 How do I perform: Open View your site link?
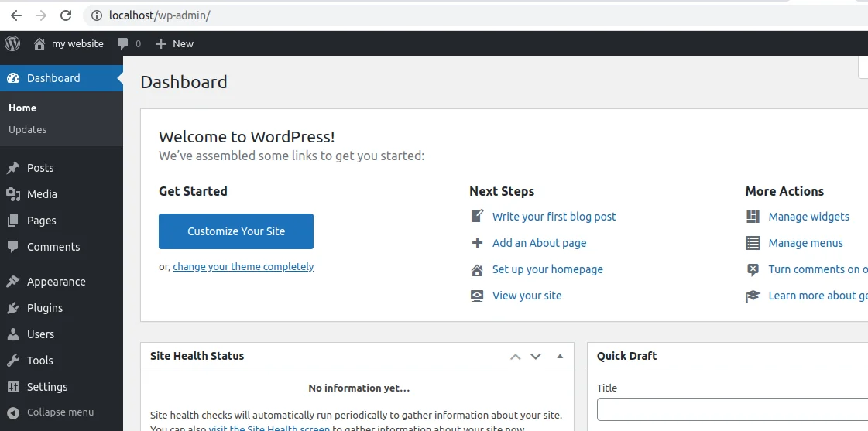coord(527,296)
